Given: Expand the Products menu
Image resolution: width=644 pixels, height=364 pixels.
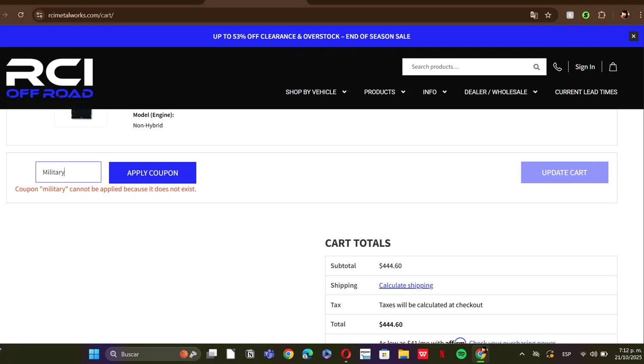Looking at the screenshot, I should [385, 92].
